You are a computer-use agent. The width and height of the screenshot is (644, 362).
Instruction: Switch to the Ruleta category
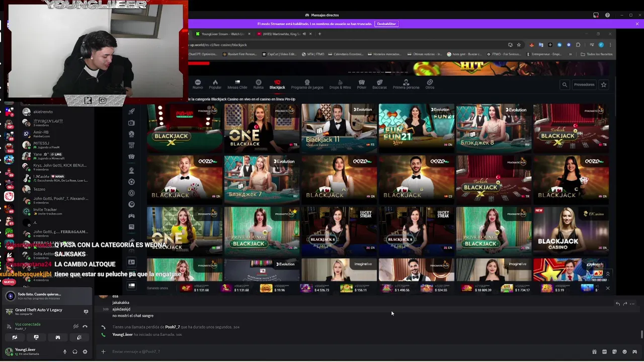[258, 84]
